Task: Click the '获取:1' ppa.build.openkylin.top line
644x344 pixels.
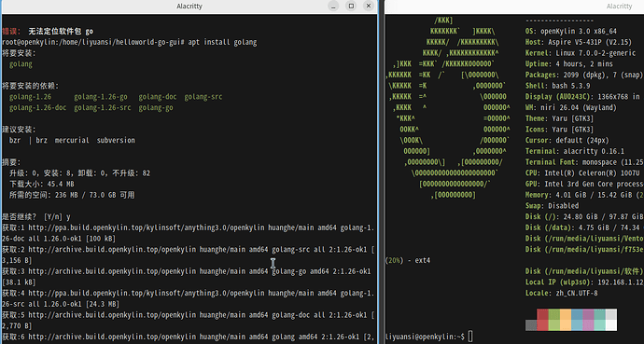Action: coord(189,228)
